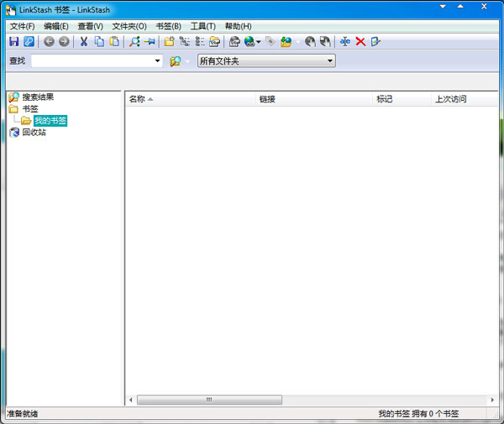Click the Cut scissors icon
This screenshot has width=504, height=424.
(83, 41)
